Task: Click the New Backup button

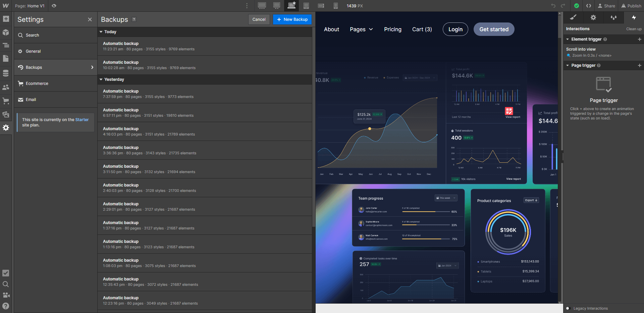Action: (292, 19)
